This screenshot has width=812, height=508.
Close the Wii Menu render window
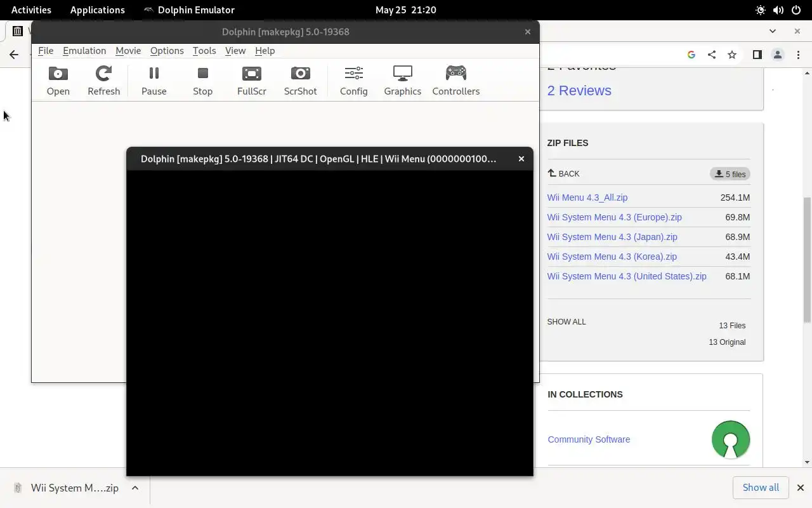click(521, 159)
